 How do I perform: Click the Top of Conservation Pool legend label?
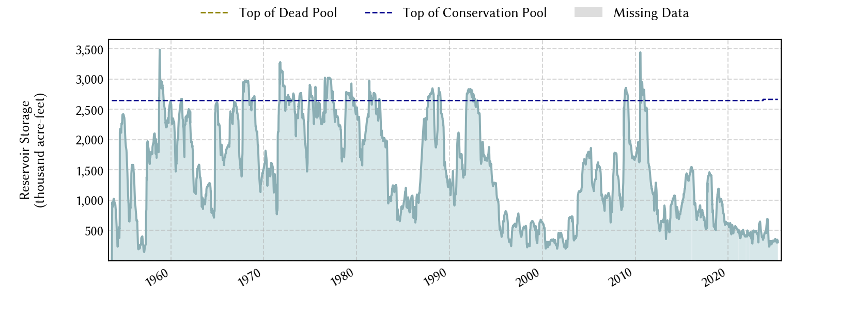pyautogui.click(x=475, y=13)
